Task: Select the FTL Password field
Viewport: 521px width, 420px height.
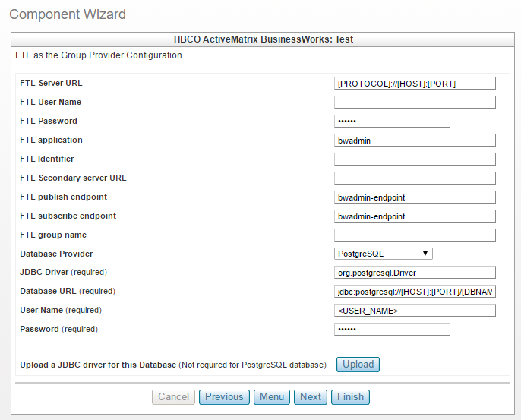Action: point(392,122)
